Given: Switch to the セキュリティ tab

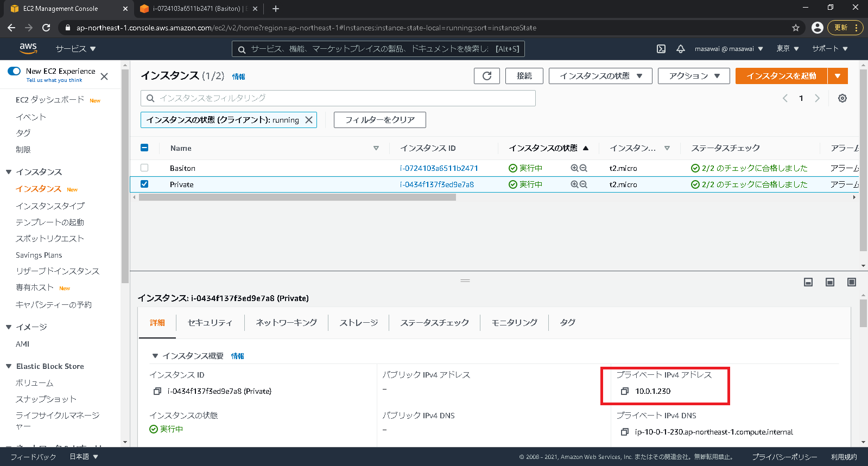Looking at the screenshot, I should point(210,323).
